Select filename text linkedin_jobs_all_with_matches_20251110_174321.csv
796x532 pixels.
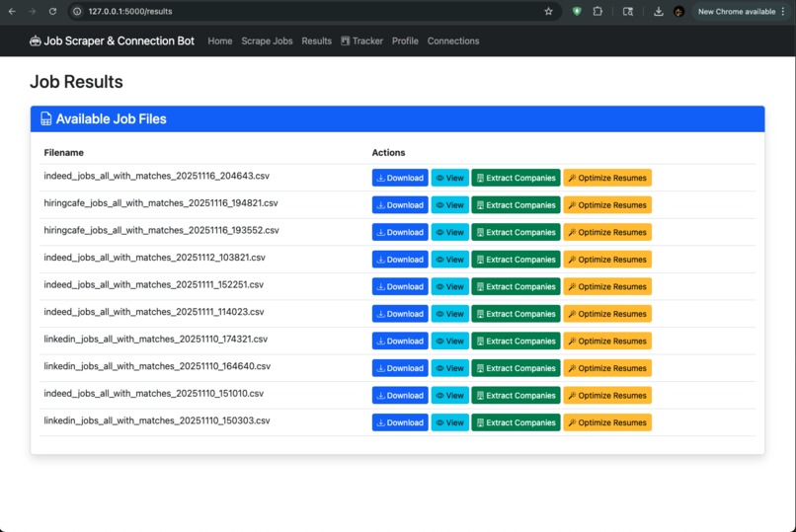coord(155,340)
